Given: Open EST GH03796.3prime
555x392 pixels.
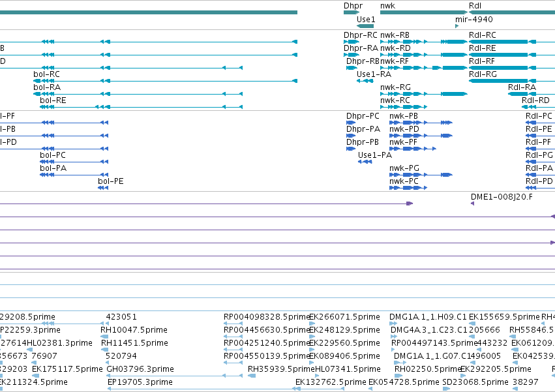Looking at the screenshot, I should [140, 369].
